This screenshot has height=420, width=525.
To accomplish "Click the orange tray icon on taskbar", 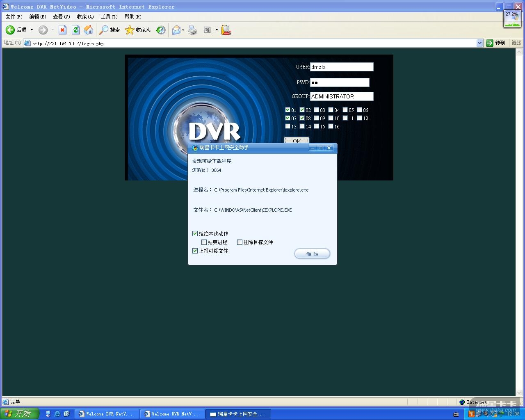I will pyautogui.click(x=472, y=414).
